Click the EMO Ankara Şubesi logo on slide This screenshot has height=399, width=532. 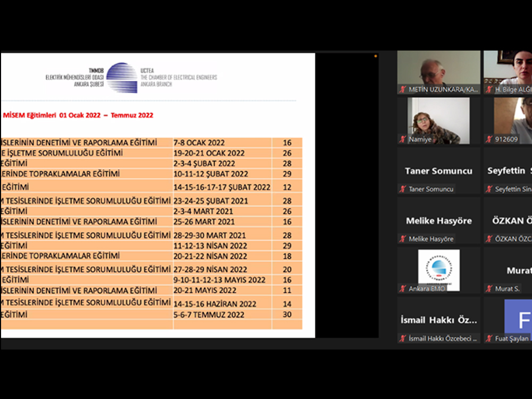point(122,78)
